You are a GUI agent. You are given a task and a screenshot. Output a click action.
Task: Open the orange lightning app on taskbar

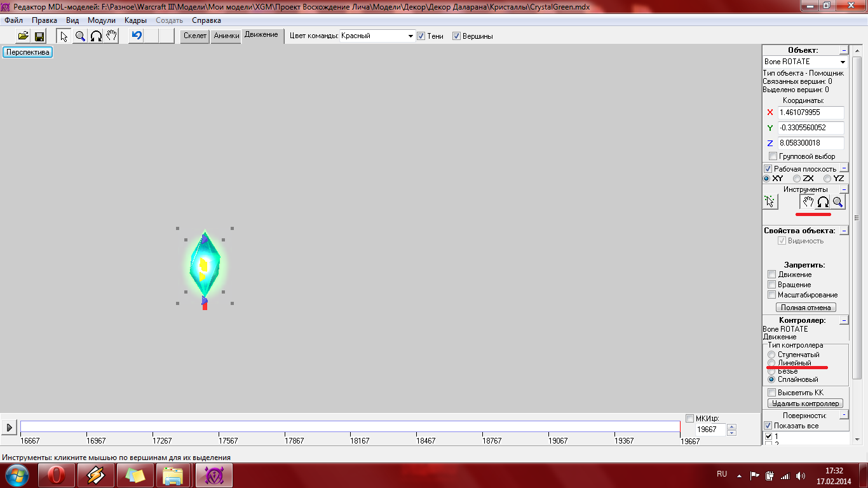(96, 475)
